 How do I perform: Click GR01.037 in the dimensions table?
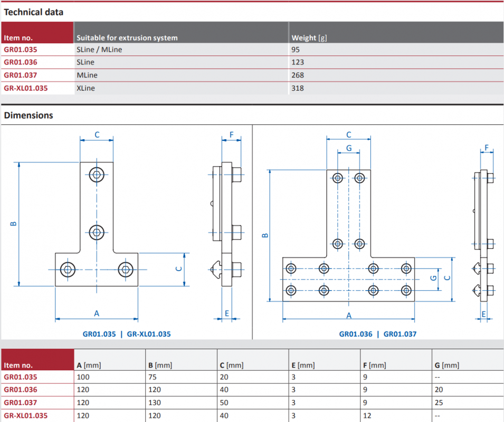tap(21, 402)
